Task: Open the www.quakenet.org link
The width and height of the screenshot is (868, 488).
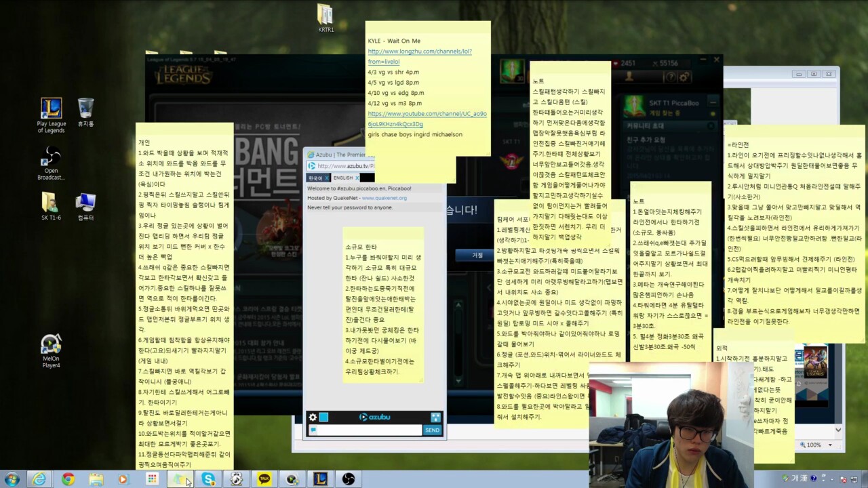Action: coord(384,198)
